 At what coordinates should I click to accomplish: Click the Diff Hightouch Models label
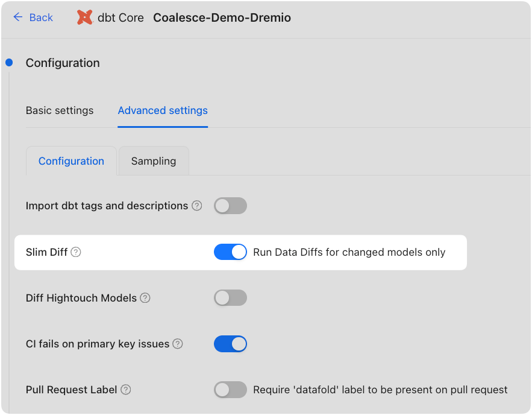tap(81, 298)
